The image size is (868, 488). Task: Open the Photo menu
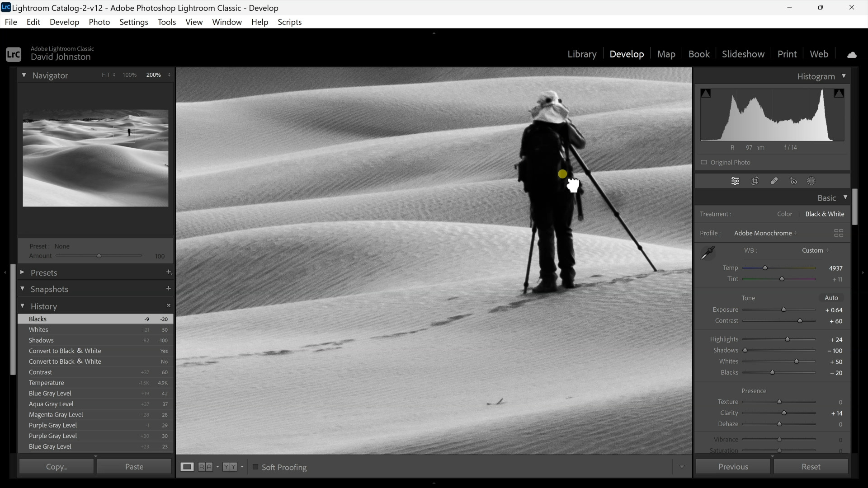click(x=99, y=22)
